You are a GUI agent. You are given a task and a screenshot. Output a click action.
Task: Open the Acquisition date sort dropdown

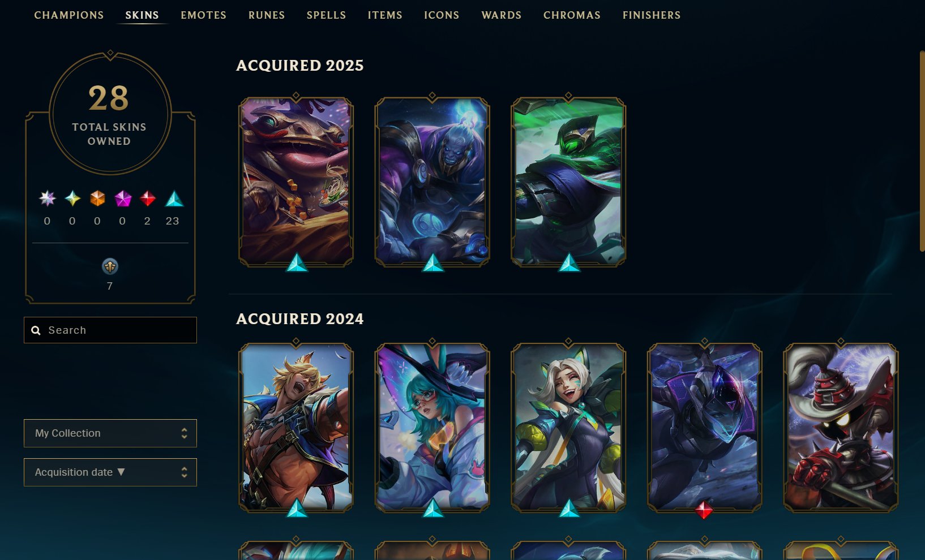tap(110, 472)
